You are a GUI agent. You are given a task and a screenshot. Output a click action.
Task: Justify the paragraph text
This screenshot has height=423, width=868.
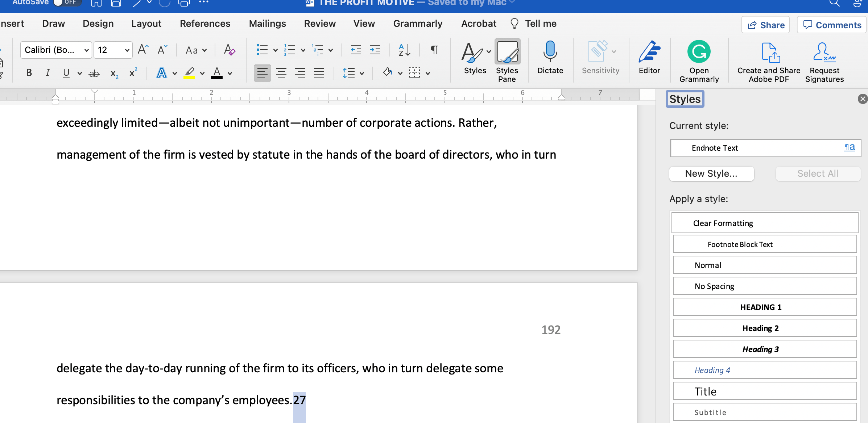[x=319, y=73]
